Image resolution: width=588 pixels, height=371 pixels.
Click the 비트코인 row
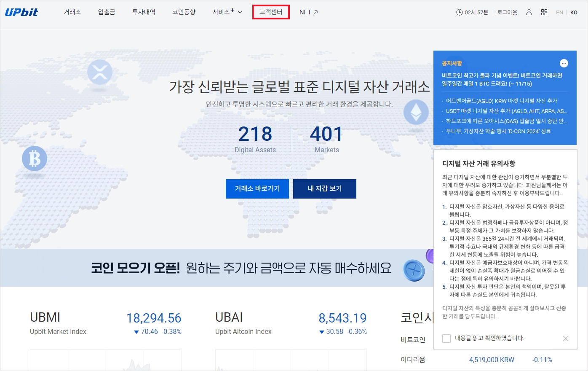(x=417, y=340)
